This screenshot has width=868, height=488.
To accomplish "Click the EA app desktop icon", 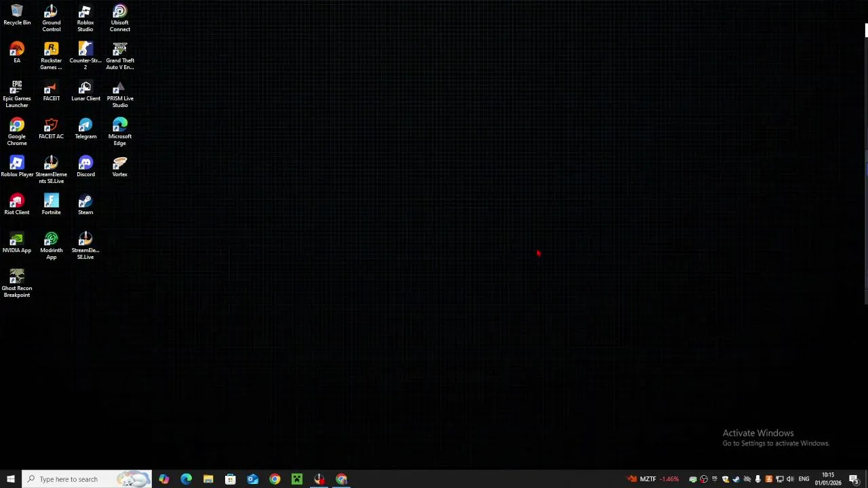I will (x=17, y=54).
